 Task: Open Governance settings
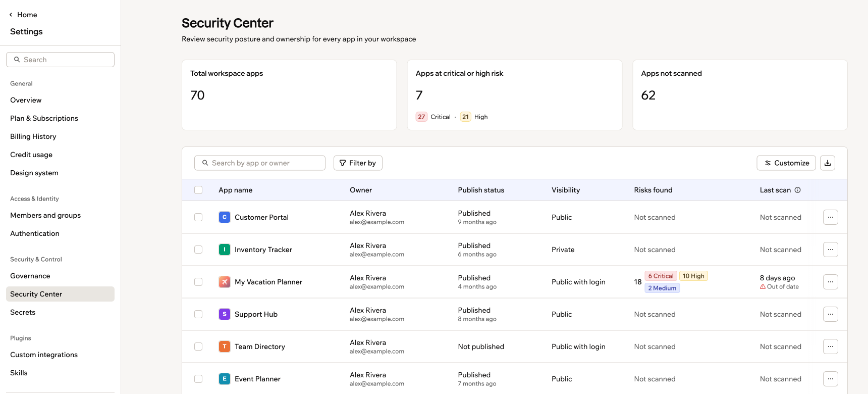pyautogui.click(x=60, y=276)
